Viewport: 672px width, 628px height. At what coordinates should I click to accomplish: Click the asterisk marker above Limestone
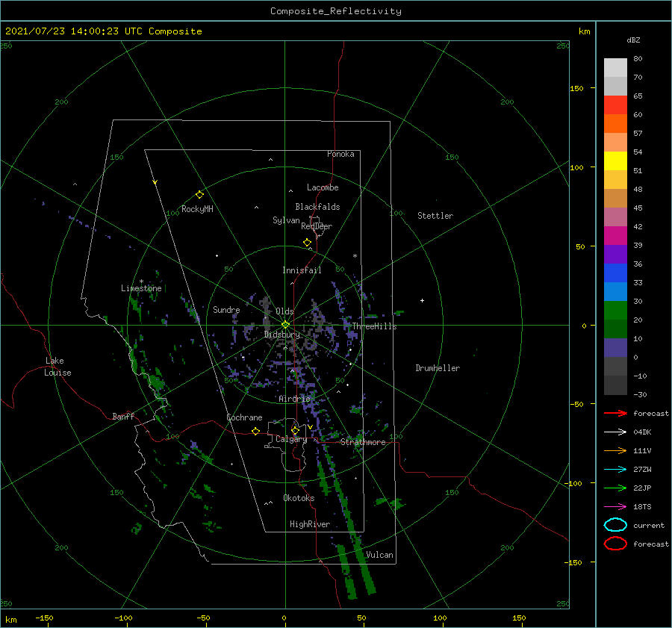(141, 282)
